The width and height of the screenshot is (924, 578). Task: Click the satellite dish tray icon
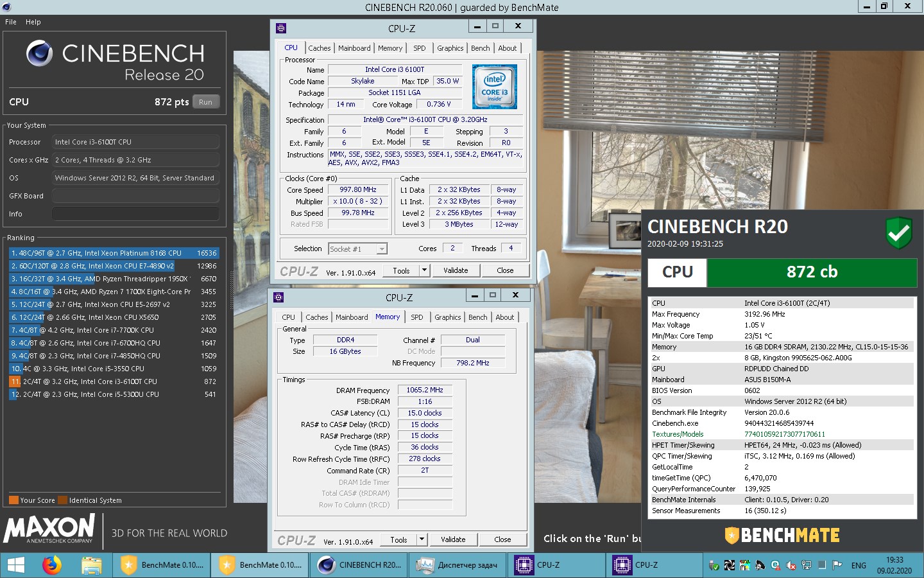click(x=760, y=565)
